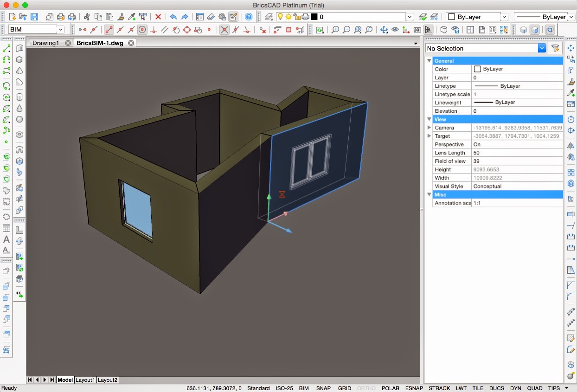Click the Print preview icon
Viewport: 577px width, 392px height.
click(x=49, y=17)
